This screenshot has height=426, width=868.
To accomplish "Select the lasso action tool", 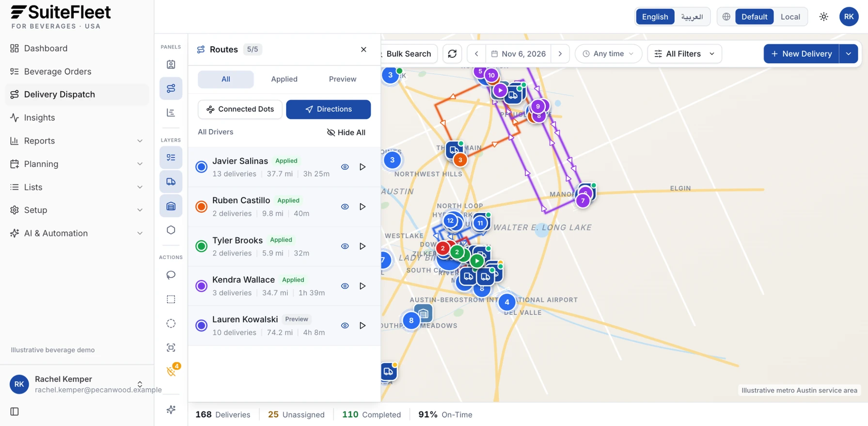I will tap(171, 275).
